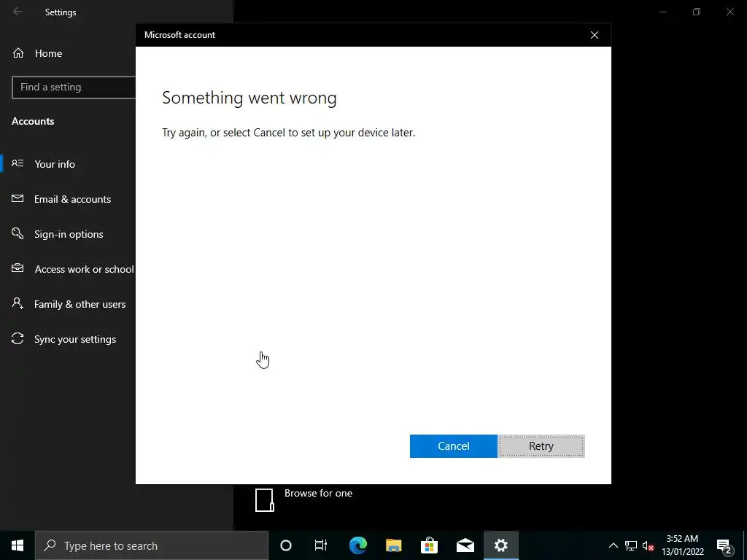Click the Your info person icon
The width and height of the screenshot is (747, 560).
pos(18,163)
